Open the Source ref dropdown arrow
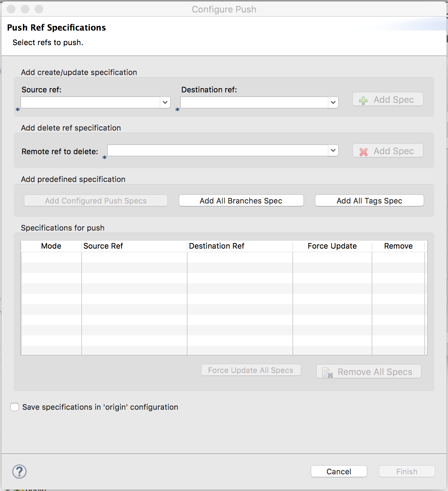 pyautogui.click(x=165, y=102)
